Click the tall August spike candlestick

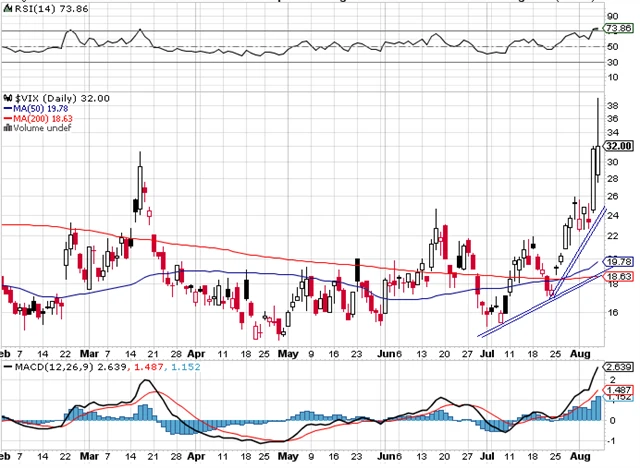598,150
